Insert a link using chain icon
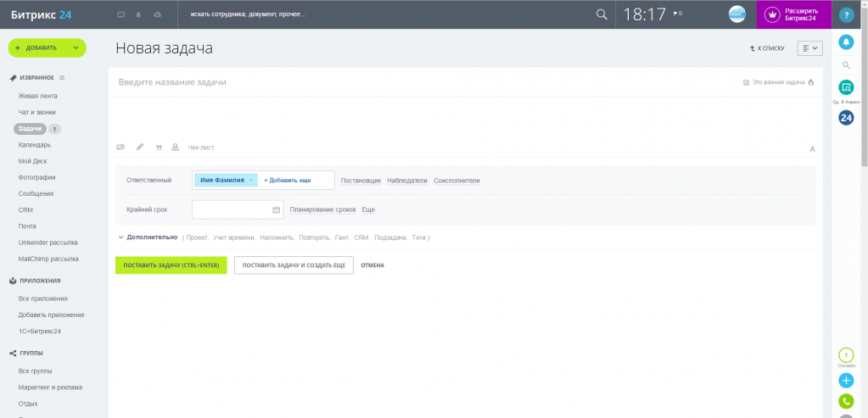 pos(140,148)
